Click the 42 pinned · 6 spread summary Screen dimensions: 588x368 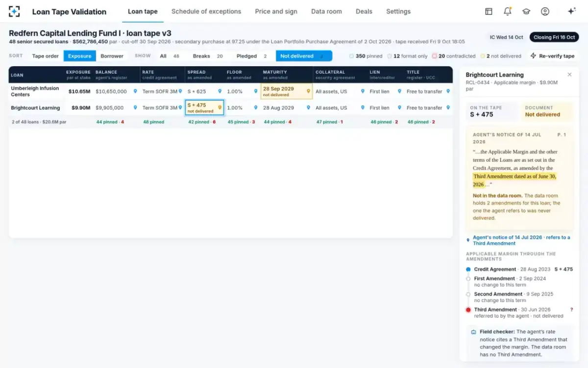tap(202, 122)
